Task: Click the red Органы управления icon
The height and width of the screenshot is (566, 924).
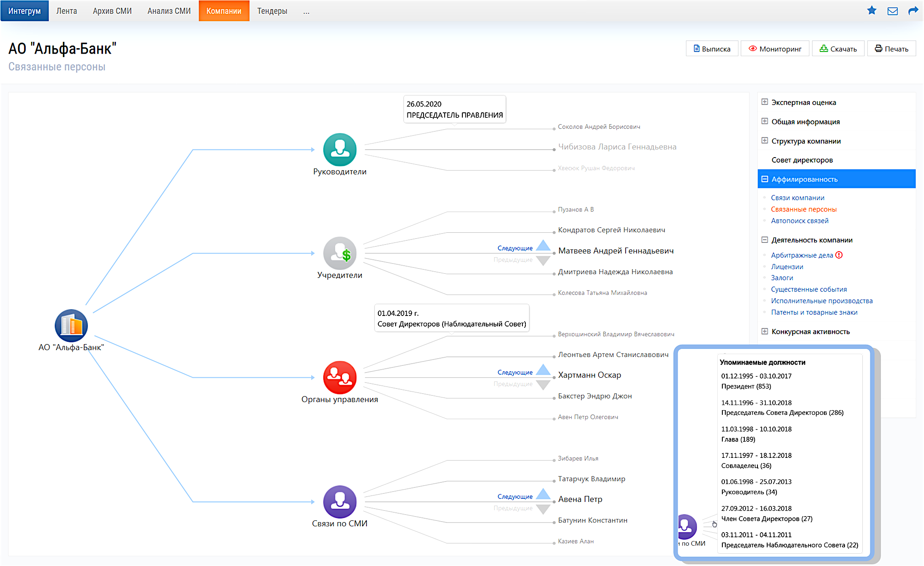Action: coord(339,377)
